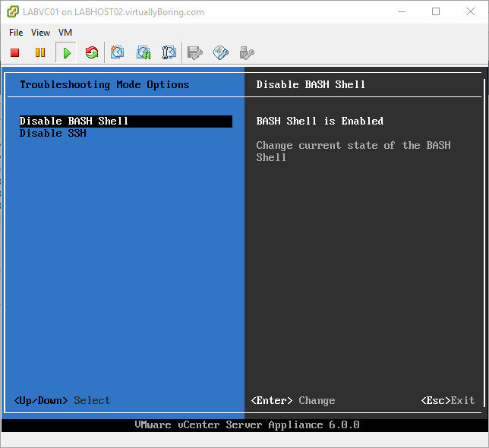Click the Take Snapshot icon
The width and height of the screenshot is (489, 448).
[117, 52]
